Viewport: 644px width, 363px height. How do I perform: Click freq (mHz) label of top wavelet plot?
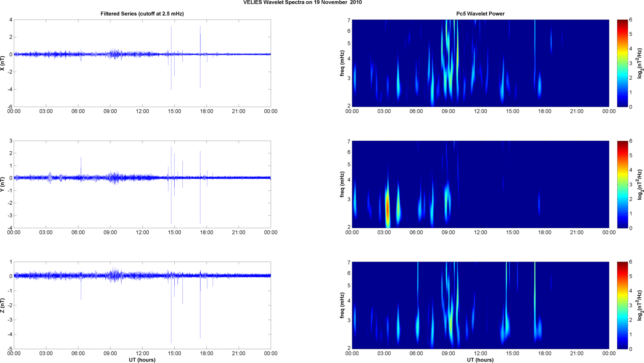(342, 63)
